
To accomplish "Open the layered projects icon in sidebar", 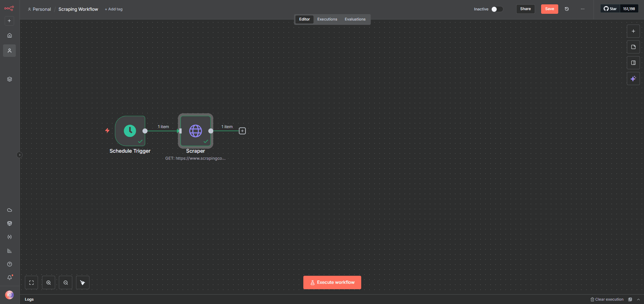I will pos(9,79).
